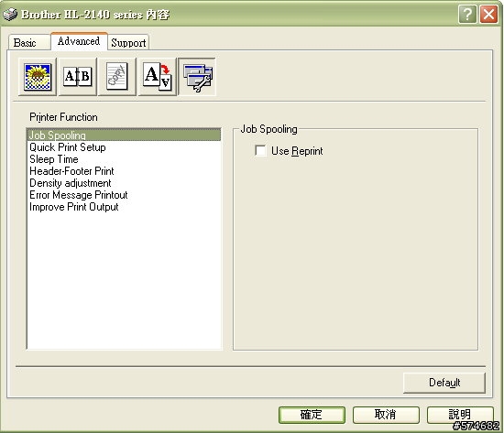The height and width of the screenshot is (433, 504).
Task: Cancel with the 取消 button
Action: (x=386, y=415)
